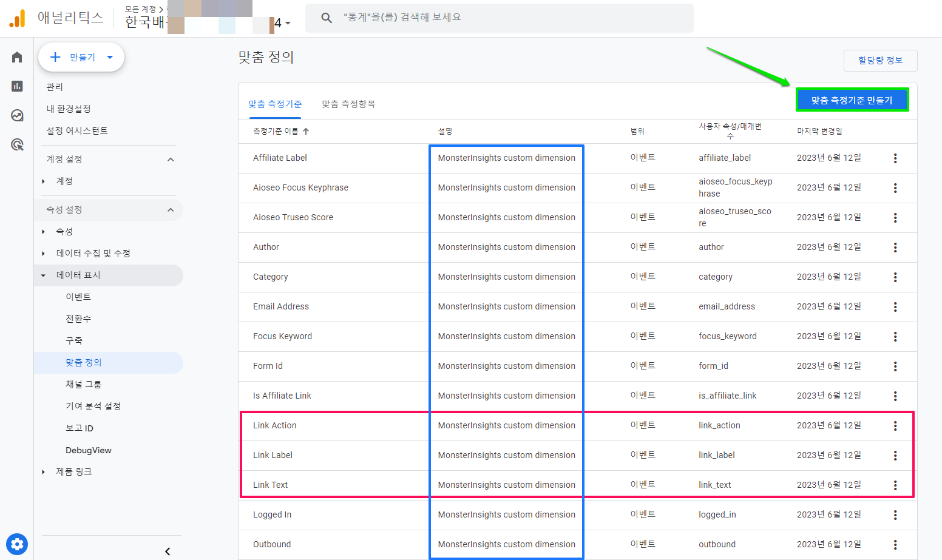This screenshot has height=560, width=942.
Task: Open 채널 그룹 in the side menu
Action: (84, 384)
